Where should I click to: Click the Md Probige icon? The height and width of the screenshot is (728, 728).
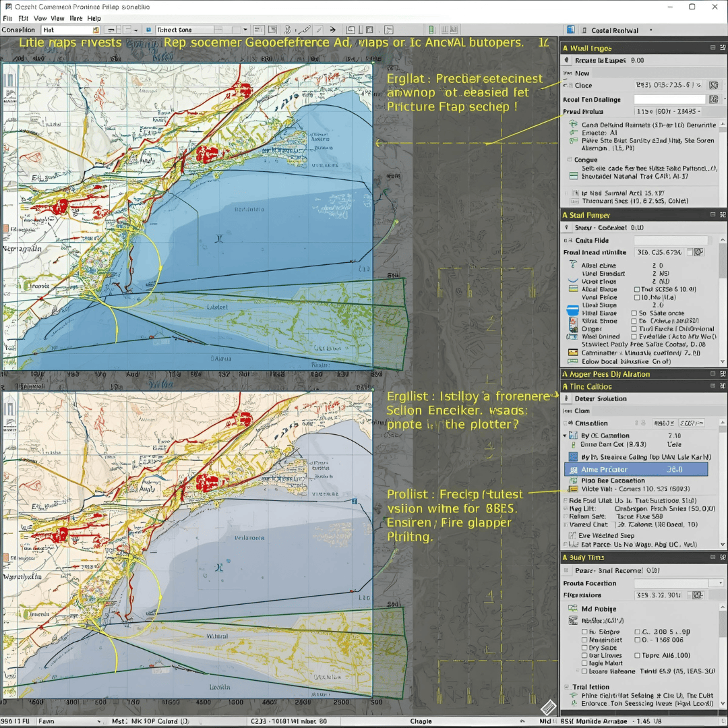click(574, 609)
